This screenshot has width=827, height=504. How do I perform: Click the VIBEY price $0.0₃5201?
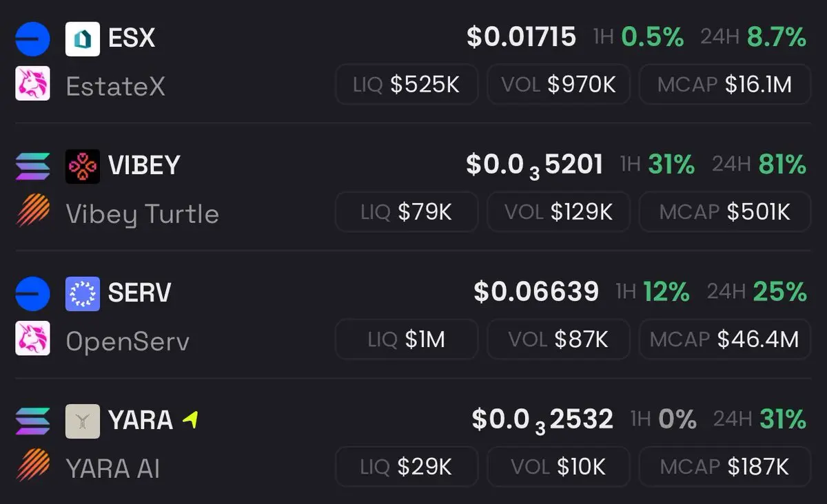pyautogui.click(x=534, y=165)
